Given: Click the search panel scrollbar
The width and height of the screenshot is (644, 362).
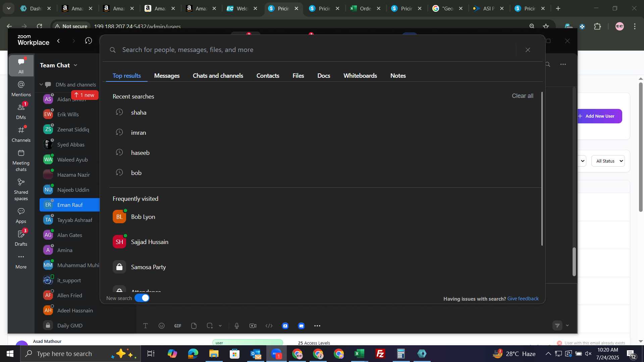Looking at the screenshot, I should point(542,169).
